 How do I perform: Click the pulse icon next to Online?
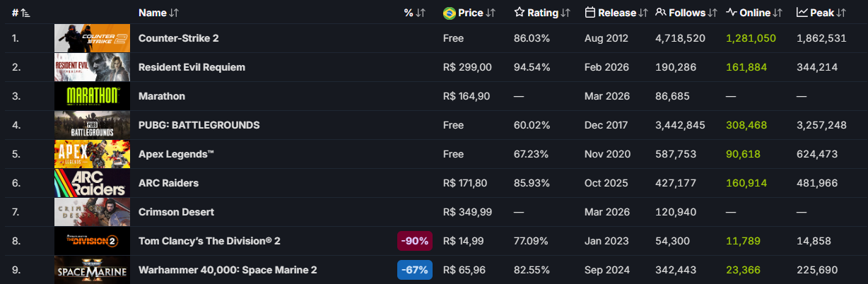click(732, 13)
